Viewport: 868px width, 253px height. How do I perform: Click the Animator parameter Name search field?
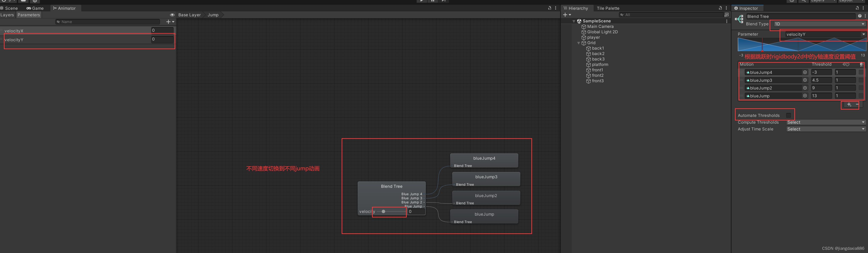pos(108,22)
